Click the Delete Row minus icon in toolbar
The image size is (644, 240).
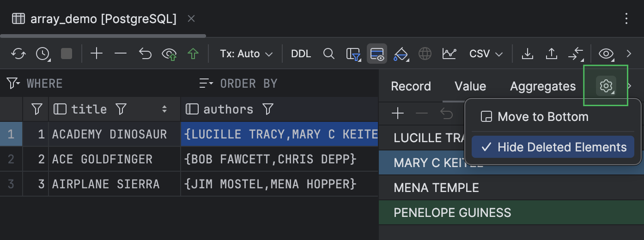(x=121, y=54)
